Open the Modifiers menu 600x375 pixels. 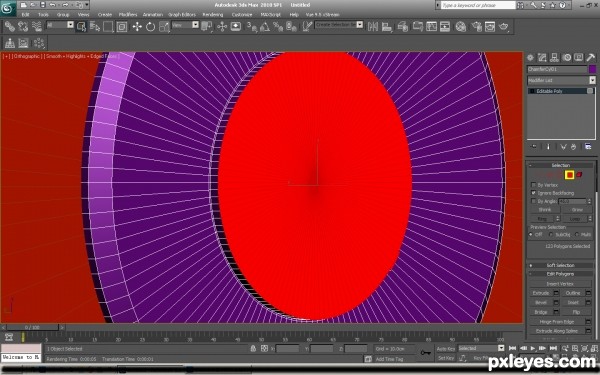pyautogui.click(x=128, y=15)
